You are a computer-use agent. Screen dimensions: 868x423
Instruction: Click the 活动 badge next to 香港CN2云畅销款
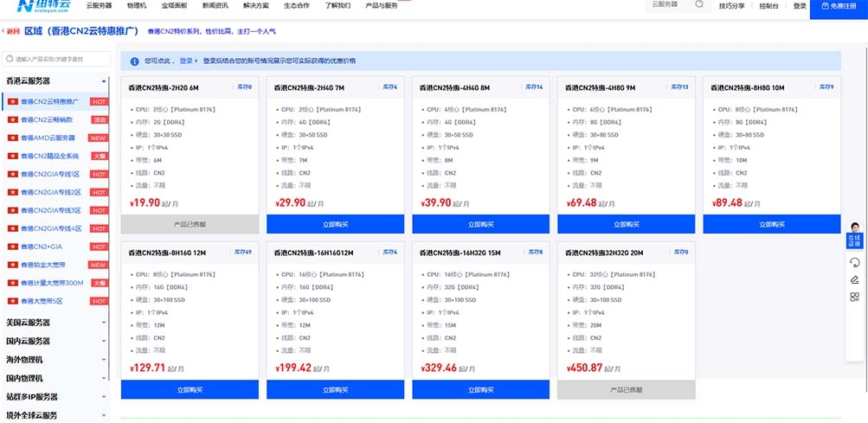tap(99, 119)
